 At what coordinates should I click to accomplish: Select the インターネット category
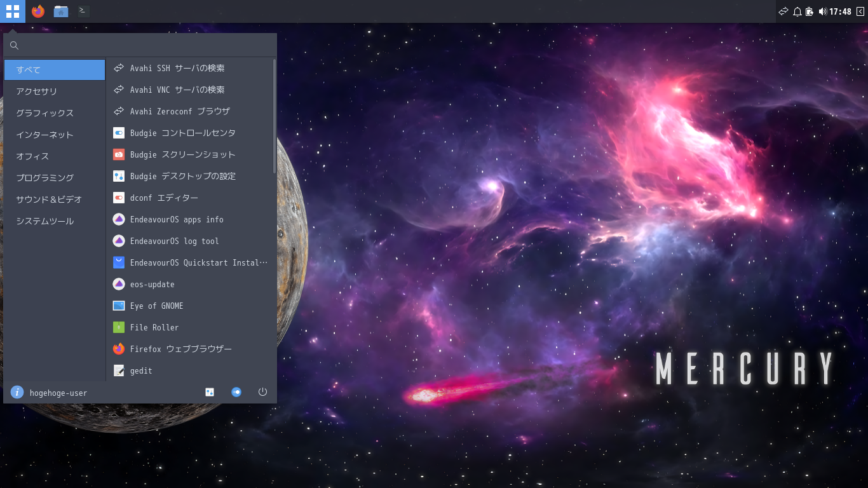55,135
